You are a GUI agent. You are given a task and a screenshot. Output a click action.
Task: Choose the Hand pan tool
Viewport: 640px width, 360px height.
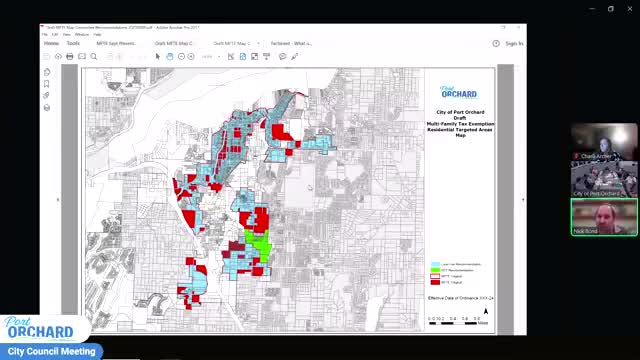[170, 57]
